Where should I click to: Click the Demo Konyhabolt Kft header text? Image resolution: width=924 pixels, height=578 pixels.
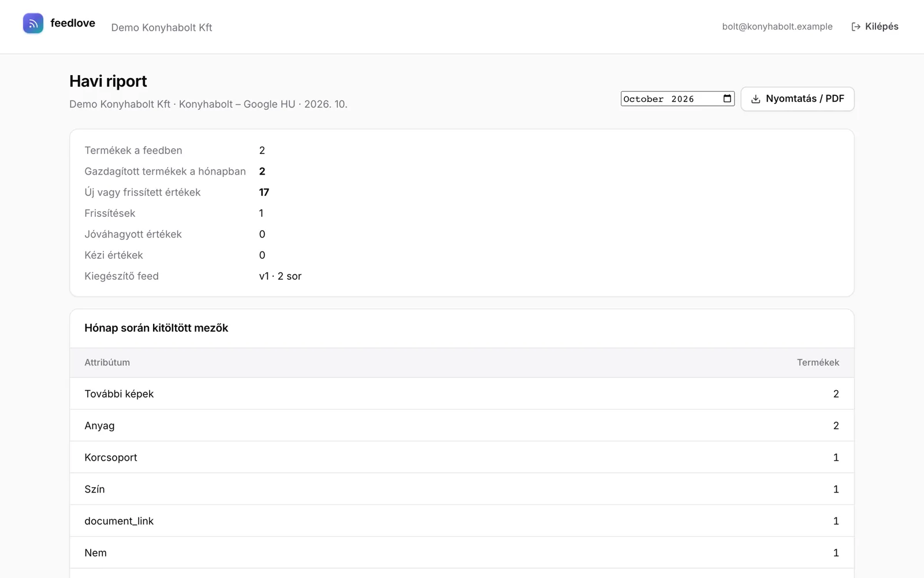pos(162,27)
